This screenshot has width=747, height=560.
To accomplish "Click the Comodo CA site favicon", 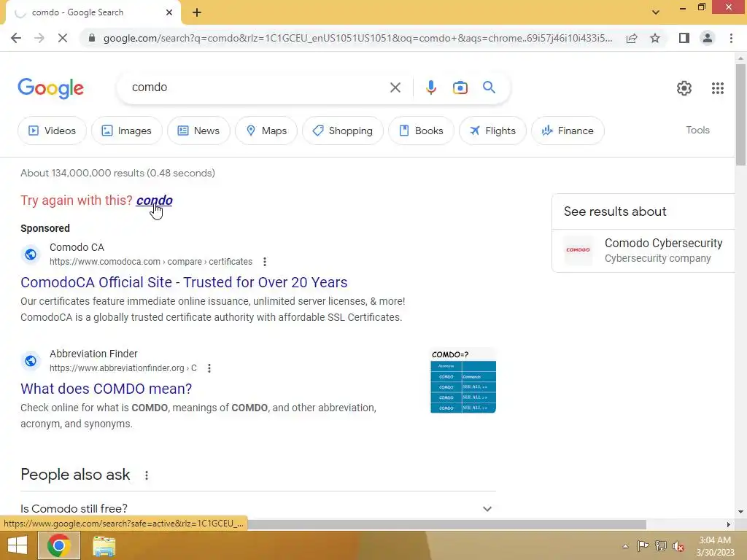I will point(31,254).
